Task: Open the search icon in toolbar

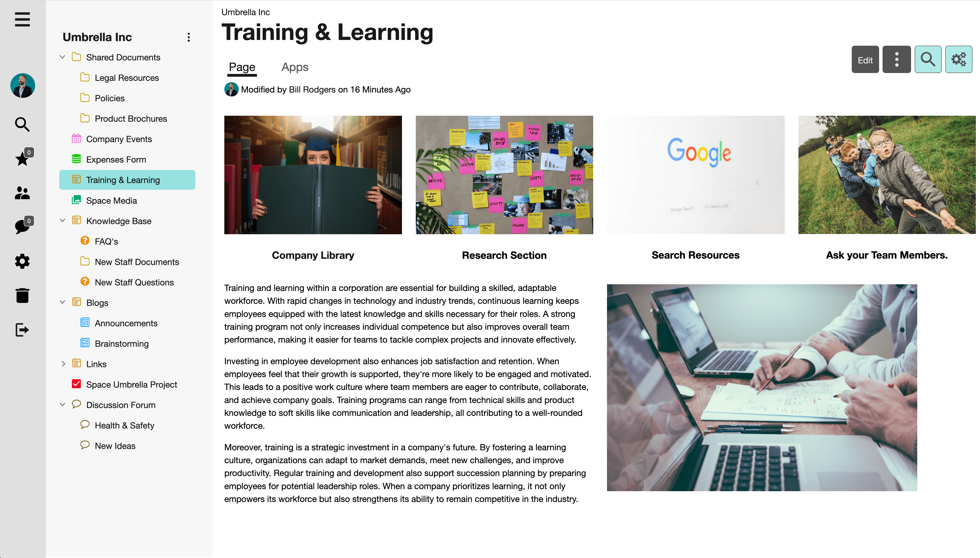Action: (x=928, y=59)
